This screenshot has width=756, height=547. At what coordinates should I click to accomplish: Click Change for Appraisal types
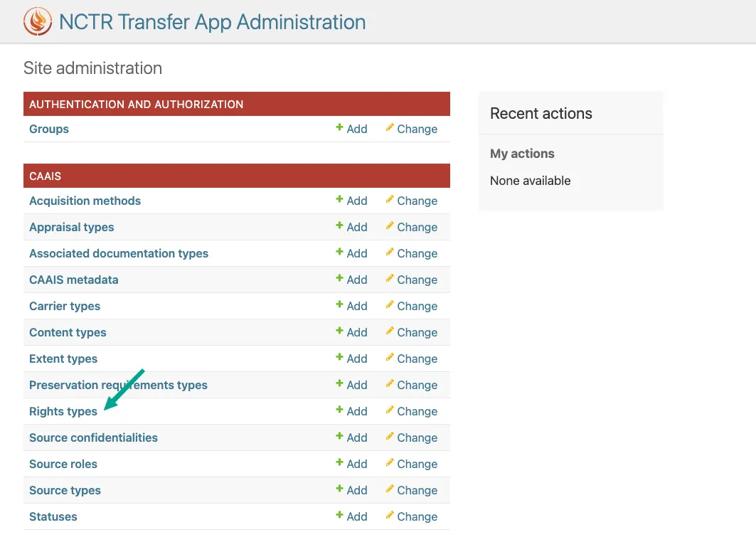coord(417,227)
